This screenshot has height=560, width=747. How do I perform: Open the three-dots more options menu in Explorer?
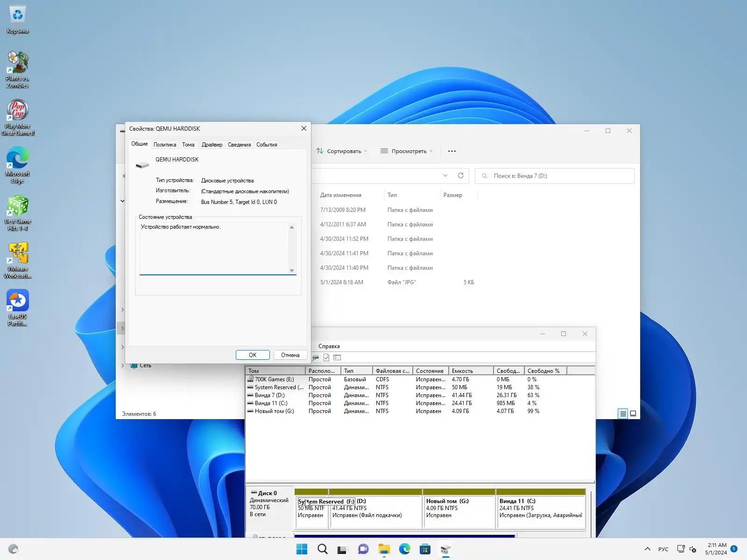tap(452, 151)
